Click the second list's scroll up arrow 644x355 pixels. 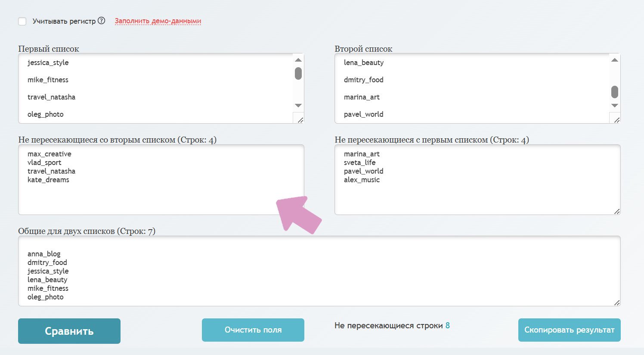point(615,60)
